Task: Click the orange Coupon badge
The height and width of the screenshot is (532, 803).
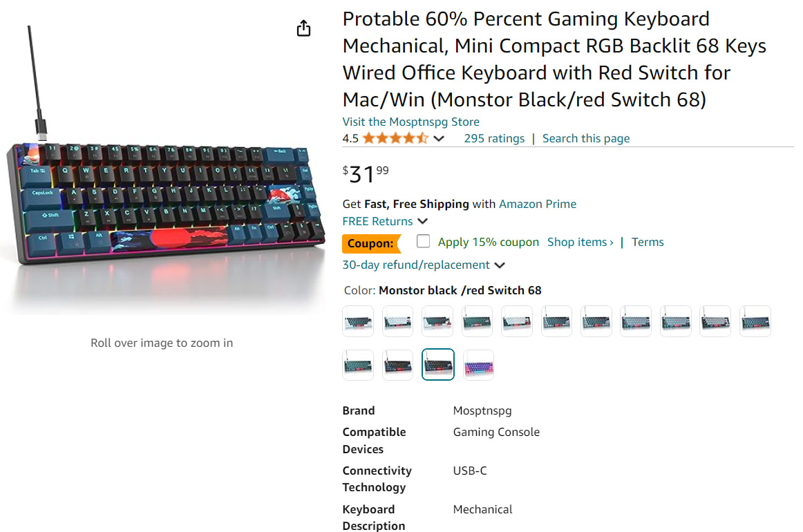Action: pyautogui.click(x=371, y=243)
